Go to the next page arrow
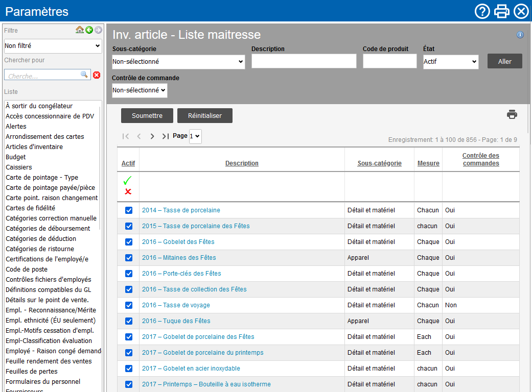The width and height of the screenshot is (532, 392). click(x=152, y=136)
